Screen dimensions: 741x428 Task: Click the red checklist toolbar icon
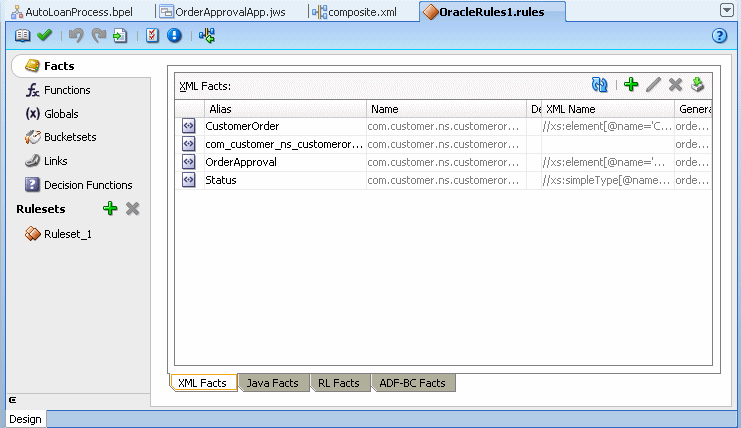pyautogui.click(x=152, y=35)
